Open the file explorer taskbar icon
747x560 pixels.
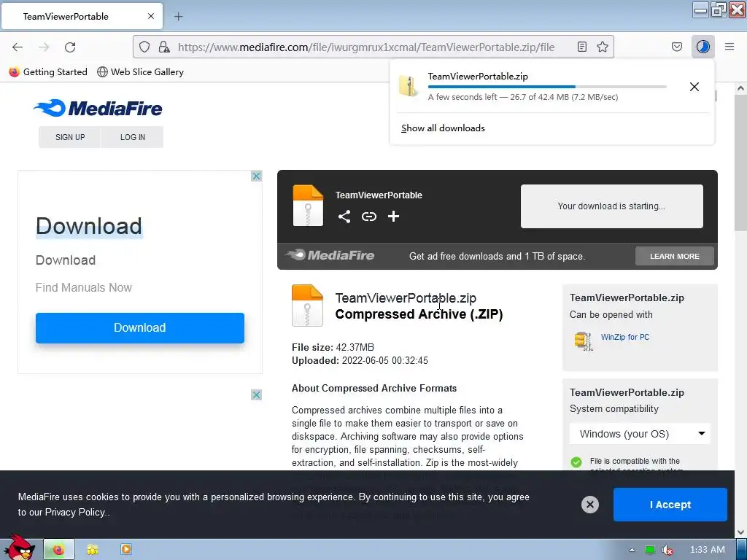coord(93,550)
